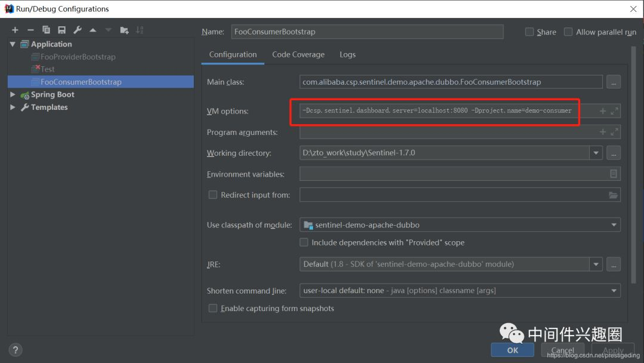Toggle Redirect input from checkbox
Image resolution: width=644 pixels, height=363 pixels.
213,195
